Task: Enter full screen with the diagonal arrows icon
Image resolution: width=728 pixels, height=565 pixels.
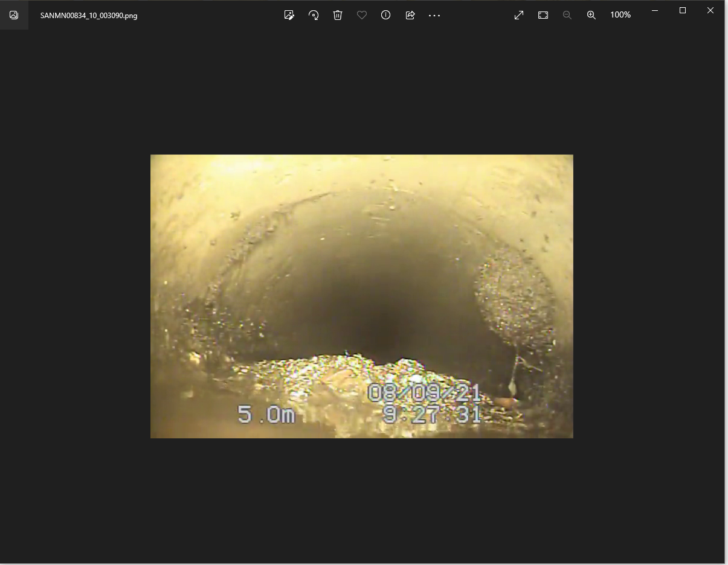Action: (x=519, y=15)
